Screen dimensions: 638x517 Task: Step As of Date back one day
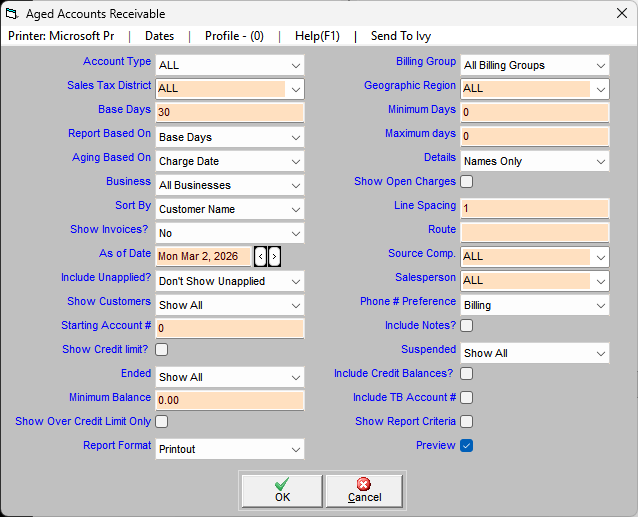[261, 257]
